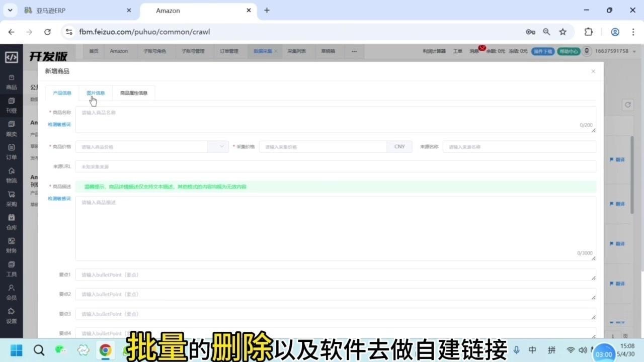Screen dimensions: 644x362
Task: Open the 工单 link
Action: tap(457, 51)
